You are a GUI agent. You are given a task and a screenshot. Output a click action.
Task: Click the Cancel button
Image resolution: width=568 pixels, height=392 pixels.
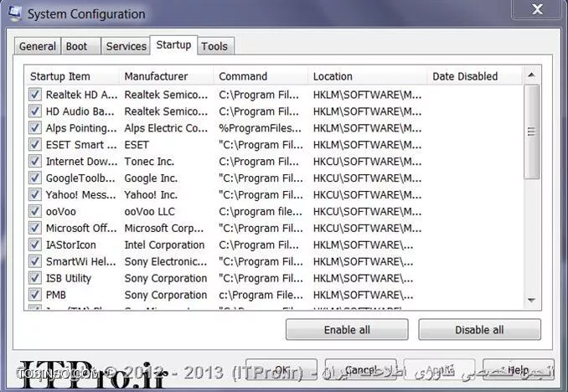click(361, 370)
